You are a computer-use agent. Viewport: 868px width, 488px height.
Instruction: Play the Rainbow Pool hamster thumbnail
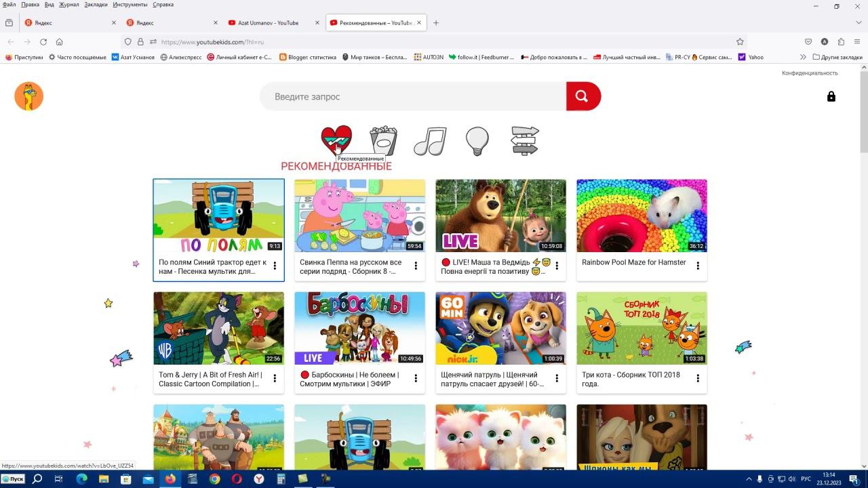click(x=642, y=216)
